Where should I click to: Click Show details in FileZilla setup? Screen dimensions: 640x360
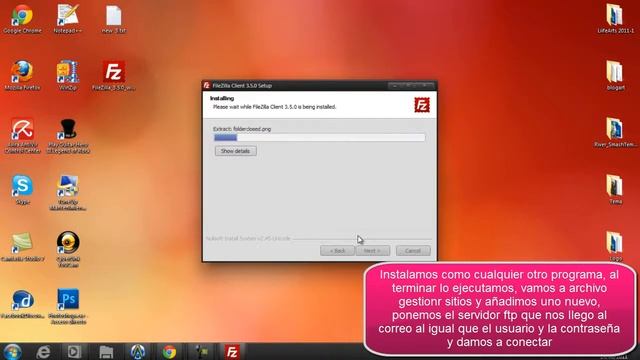point(236,151)
